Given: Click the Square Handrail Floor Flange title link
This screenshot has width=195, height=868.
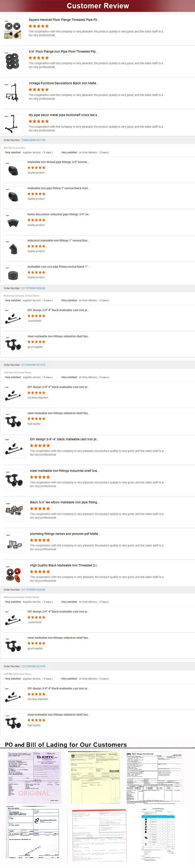Looking at the screenshot, I should 64,20.
